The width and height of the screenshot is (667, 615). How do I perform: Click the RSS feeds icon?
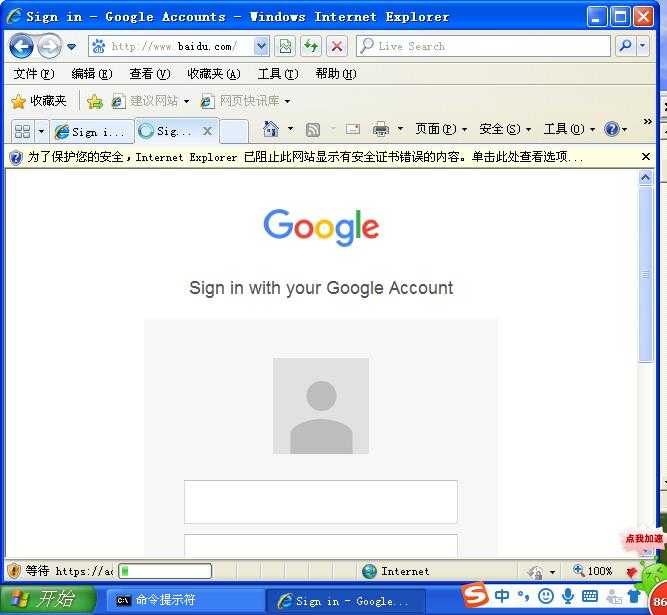pos(313,129)
